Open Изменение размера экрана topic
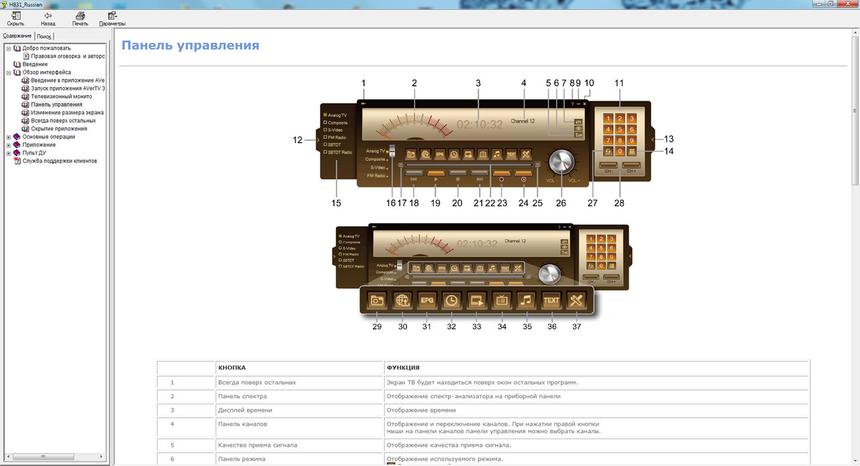 67,113
